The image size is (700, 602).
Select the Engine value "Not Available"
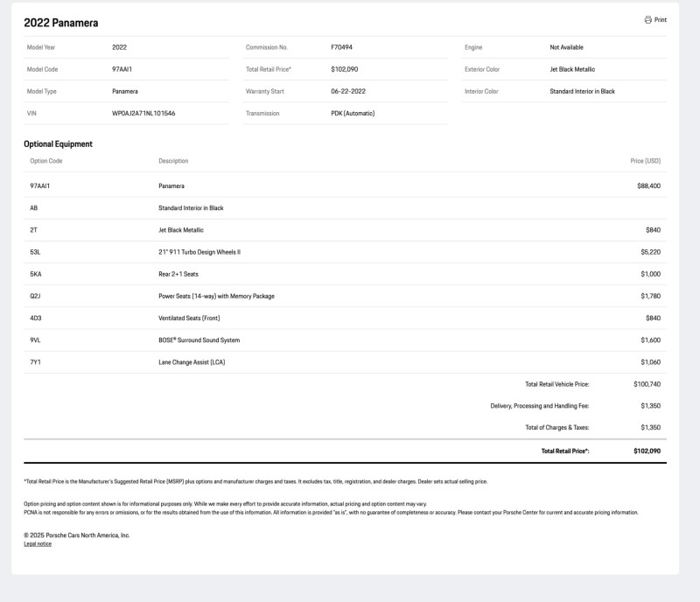(x=566, y=47)
